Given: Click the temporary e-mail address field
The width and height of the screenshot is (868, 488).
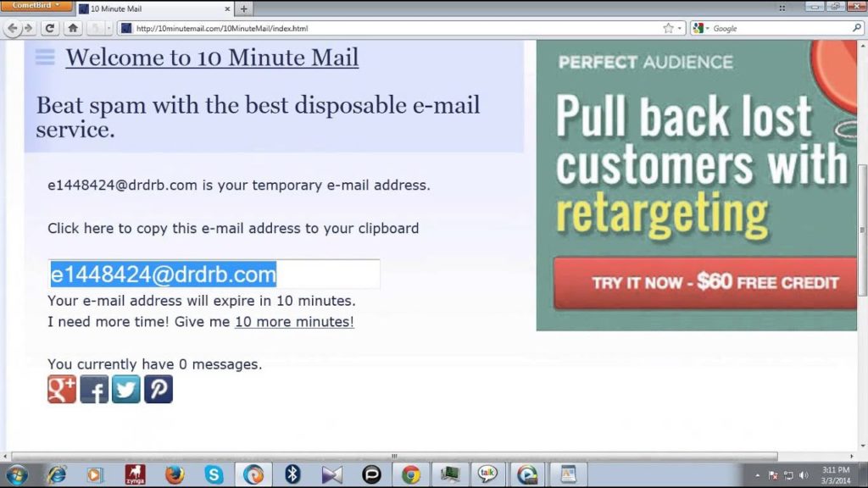Looking at the screenshot, I should pos(214,274).
